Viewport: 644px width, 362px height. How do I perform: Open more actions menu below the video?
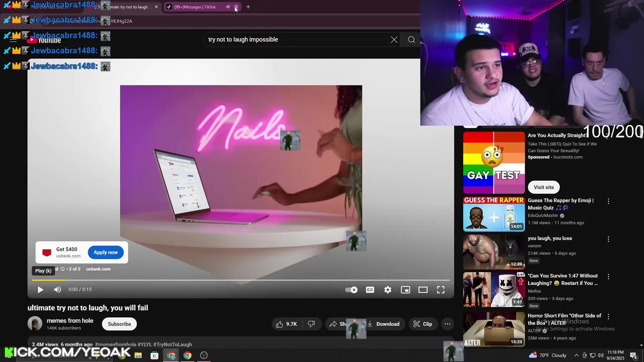click(x=447, y=324)
